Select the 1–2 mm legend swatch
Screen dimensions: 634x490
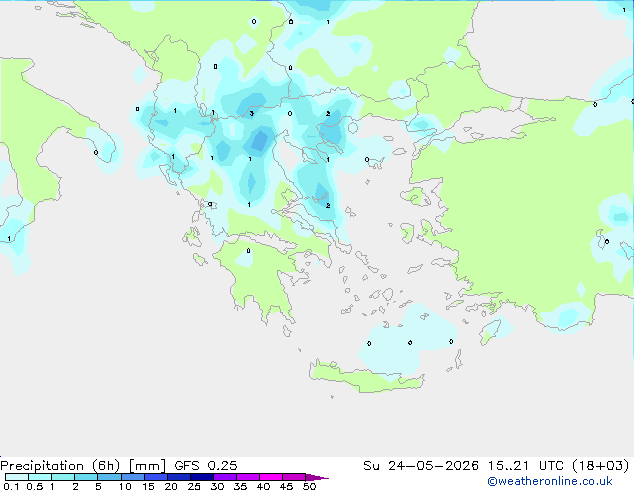click(x=63, y=477)
